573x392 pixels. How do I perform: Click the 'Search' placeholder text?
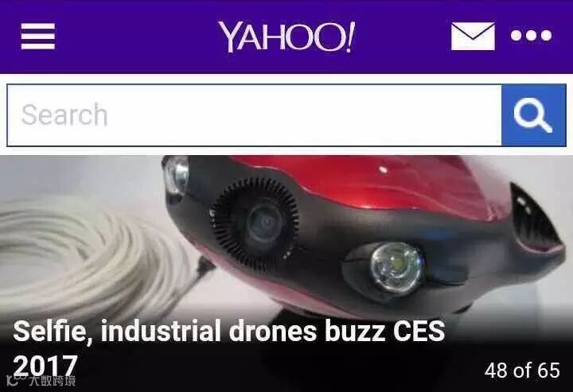tap(64, 114)
